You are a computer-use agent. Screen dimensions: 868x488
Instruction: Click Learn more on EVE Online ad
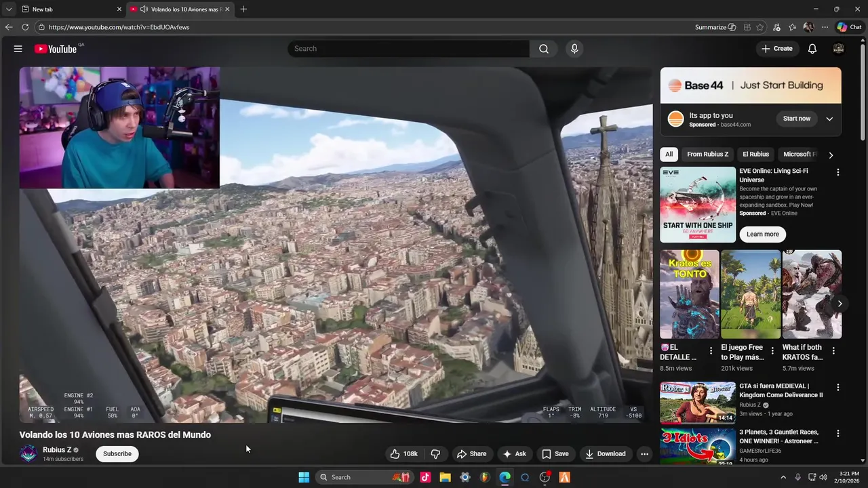763,234
